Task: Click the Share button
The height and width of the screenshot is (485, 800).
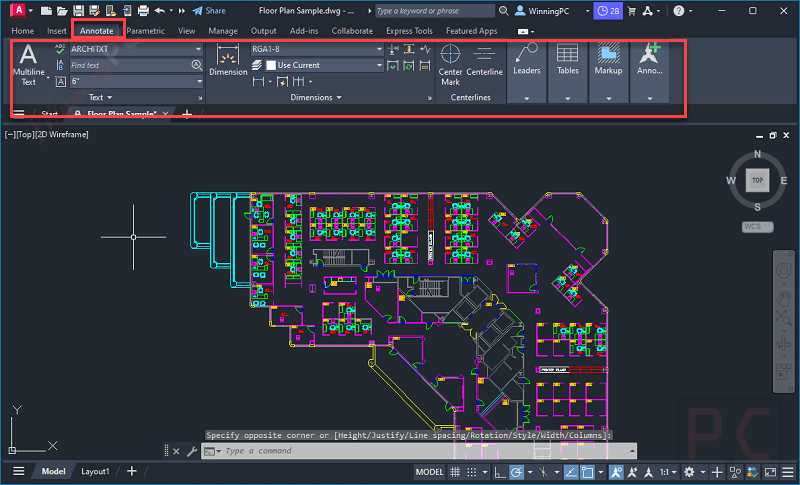Action: [x=209, y=11]
